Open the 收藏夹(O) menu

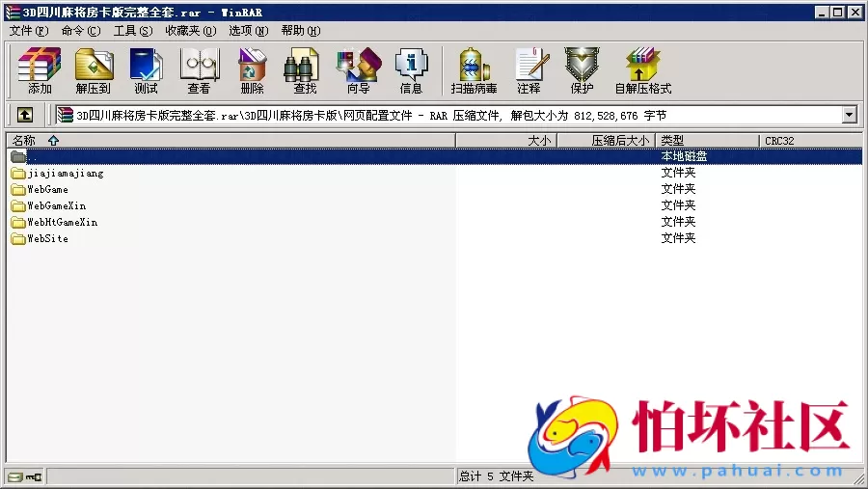tap(190, 31)
